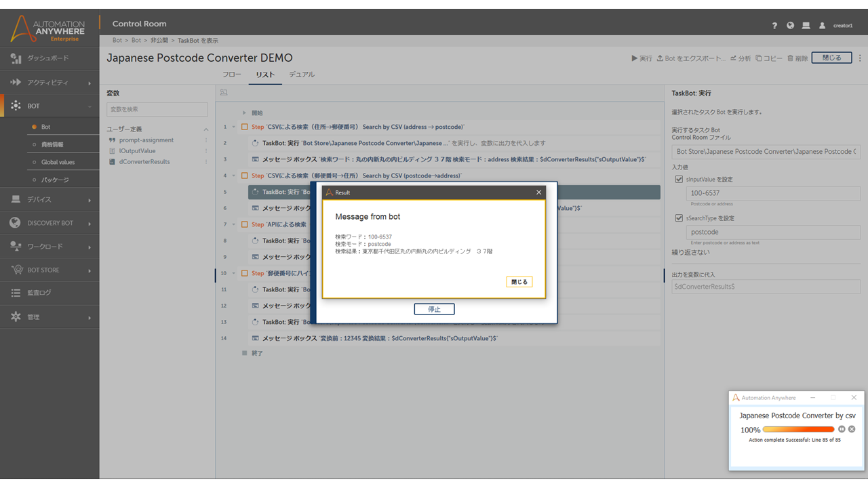The image size is (868, 488).
Task: Collapse the ユーザー定義 variables section
Action: (205, 129)
